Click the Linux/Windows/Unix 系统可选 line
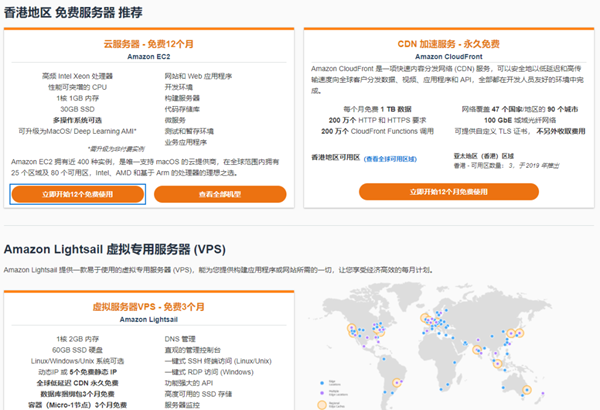The height and width of the screenshot is (410, 600). tap(77, 361)
